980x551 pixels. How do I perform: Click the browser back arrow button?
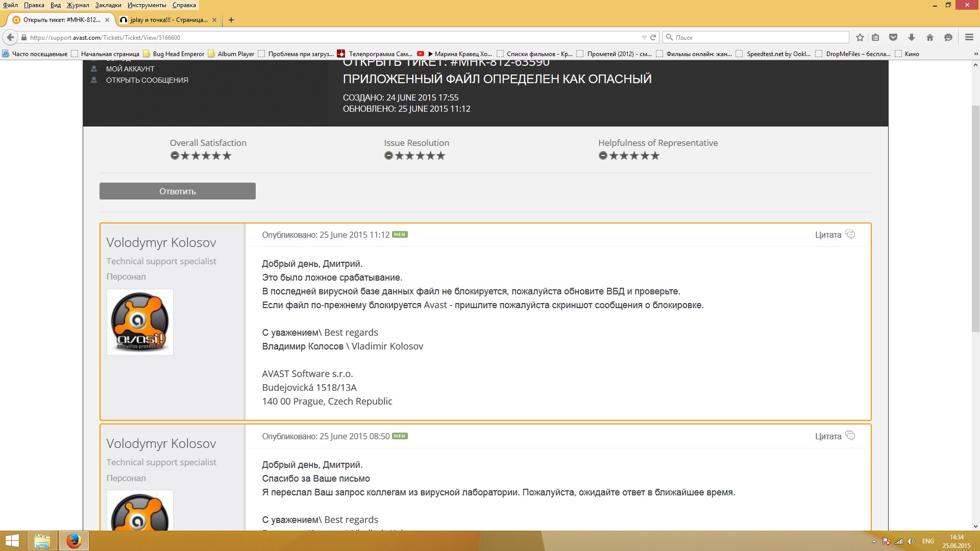pos(10,37)
